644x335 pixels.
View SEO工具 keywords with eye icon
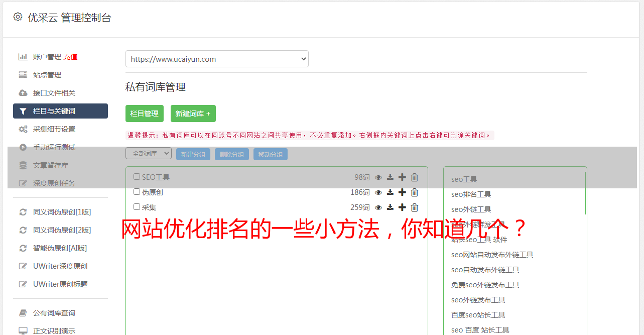point(378,177)
